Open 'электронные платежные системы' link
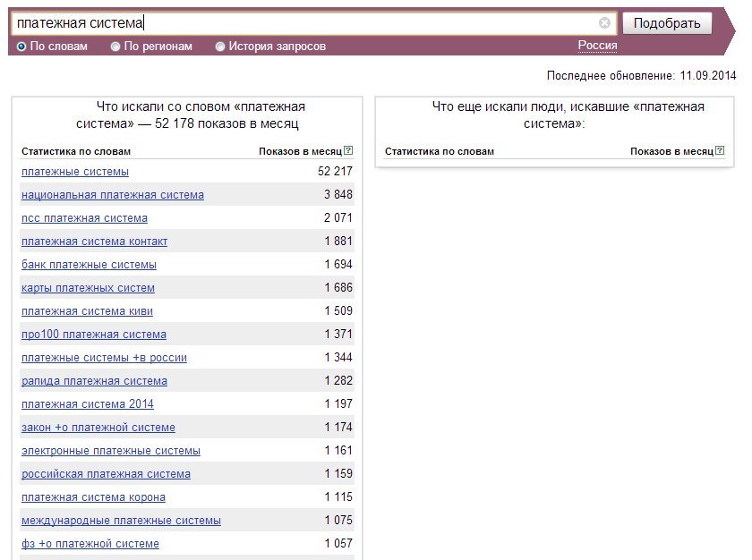The image size is (752, 560). point(111,451)
